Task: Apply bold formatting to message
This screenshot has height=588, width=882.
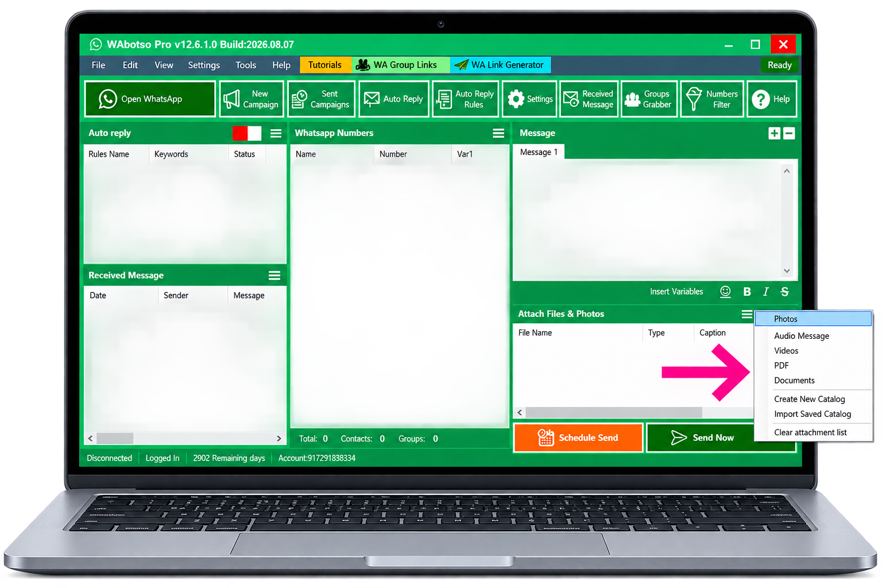Action: [747, 292]
